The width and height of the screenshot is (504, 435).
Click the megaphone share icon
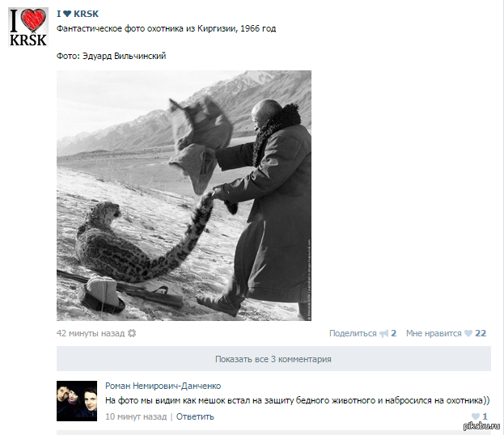coord(383,333)
